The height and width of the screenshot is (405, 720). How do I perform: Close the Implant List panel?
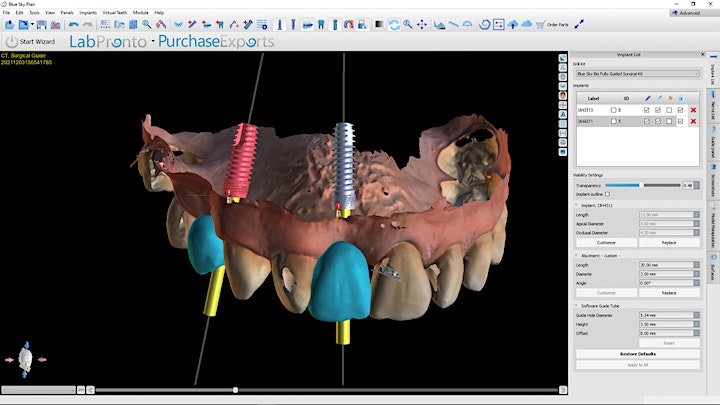click(x=702, y=55)
